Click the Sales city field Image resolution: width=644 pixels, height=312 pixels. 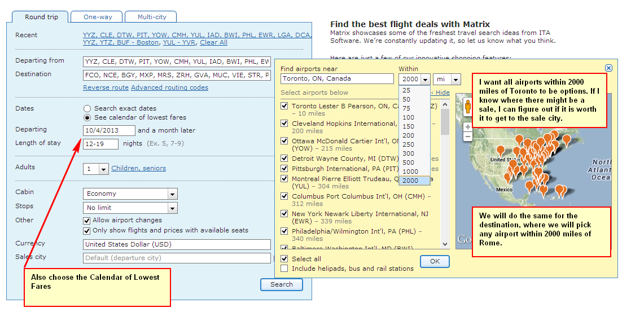tap(177, 258)
